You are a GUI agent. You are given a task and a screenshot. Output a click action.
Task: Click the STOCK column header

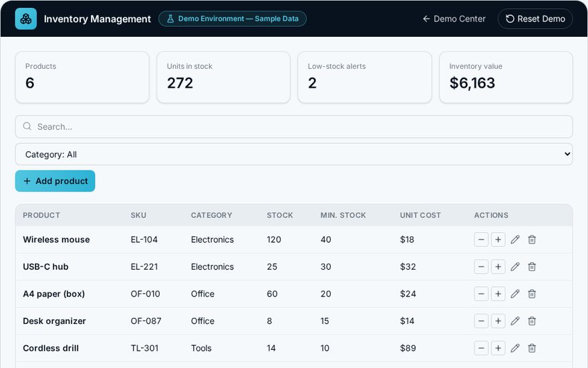pyautogui.click(x=280, y=215)
